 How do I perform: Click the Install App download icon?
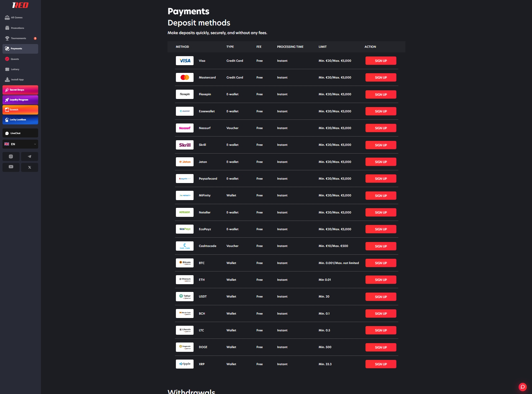click(x=7, y=79)
